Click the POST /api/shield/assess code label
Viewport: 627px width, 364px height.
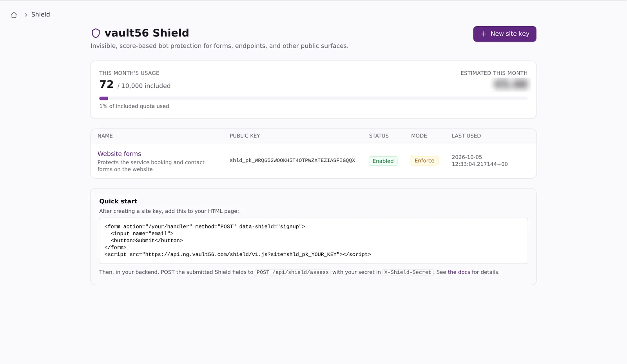[x=293, y=272]
